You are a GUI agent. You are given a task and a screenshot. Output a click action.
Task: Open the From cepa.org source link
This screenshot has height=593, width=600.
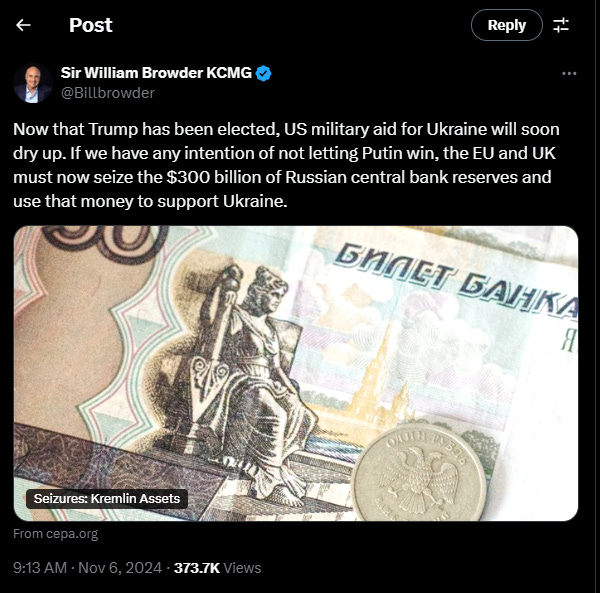[x=55, y=534]
